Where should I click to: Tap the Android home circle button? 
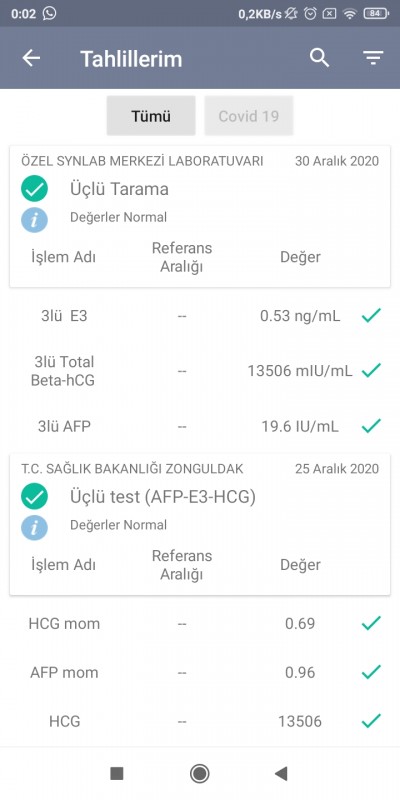click(x=199, y=773)
